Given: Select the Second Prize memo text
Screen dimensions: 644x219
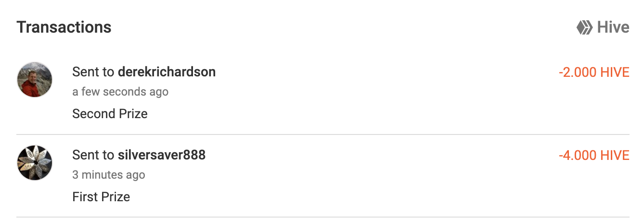Looking at the screenshot, I should [x=110, y=114].
